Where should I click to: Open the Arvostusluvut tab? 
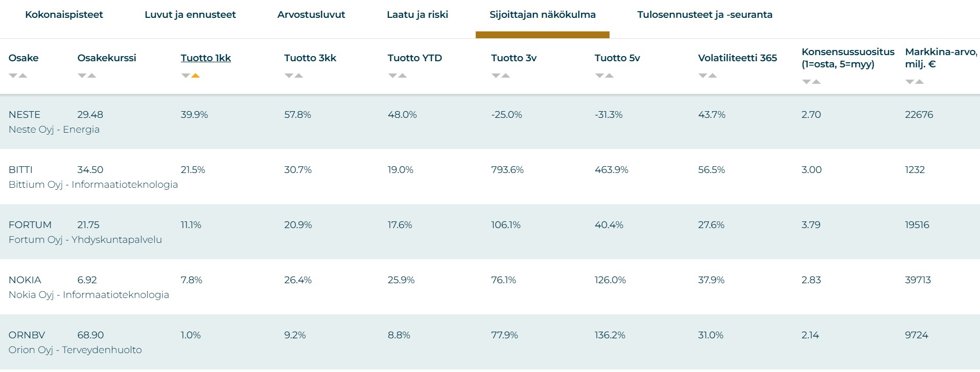[311, 15]
